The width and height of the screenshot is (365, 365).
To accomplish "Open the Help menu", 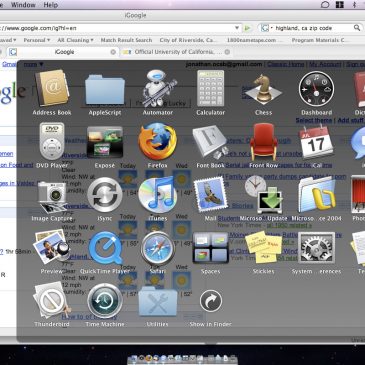I will [51, 5].
